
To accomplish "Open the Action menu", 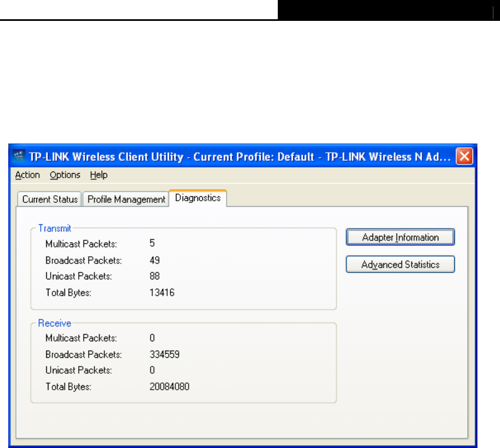I will [x=28, y=175].
